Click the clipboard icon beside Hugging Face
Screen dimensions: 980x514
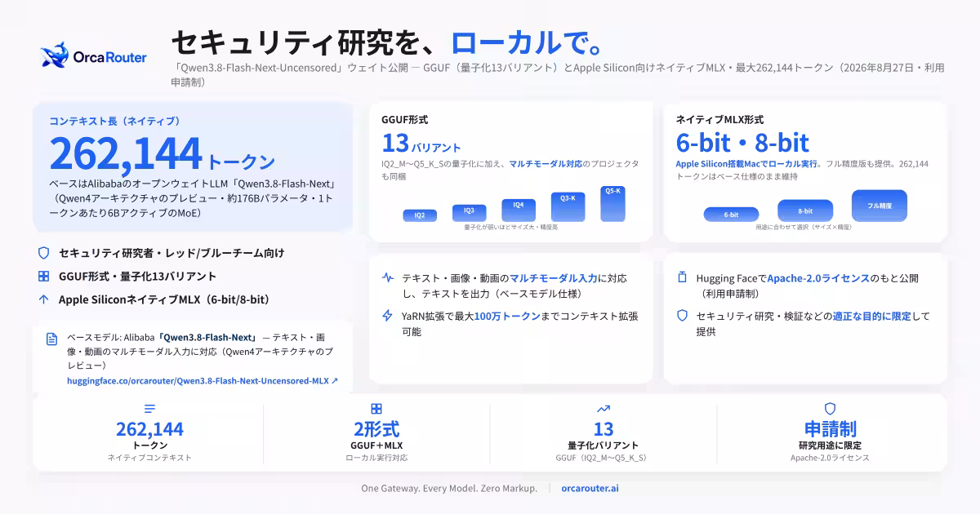tap(682, 278)
